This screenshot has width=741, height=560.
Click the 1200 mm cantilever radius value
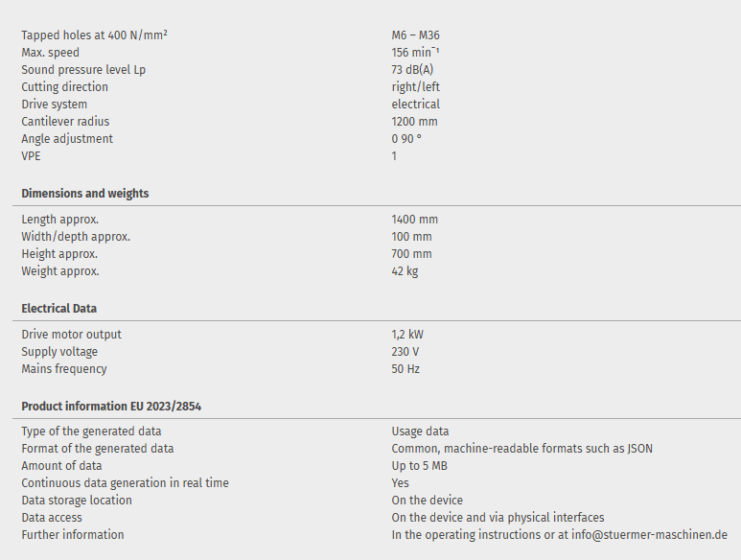[414, 122]
